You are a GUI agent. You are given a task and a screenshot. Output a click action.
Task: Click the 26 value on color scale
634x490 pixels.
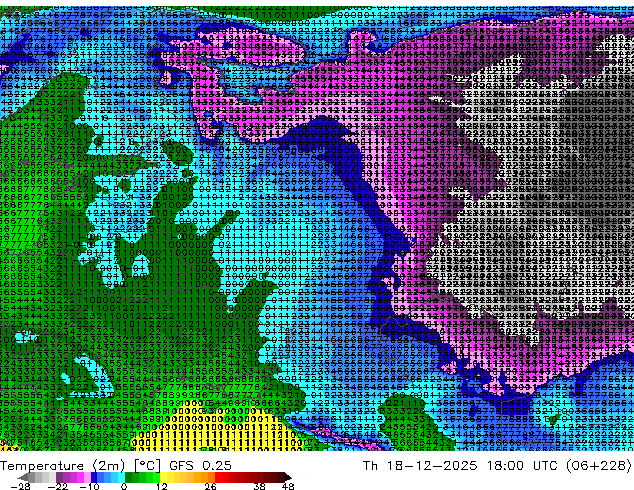[210, 486]
